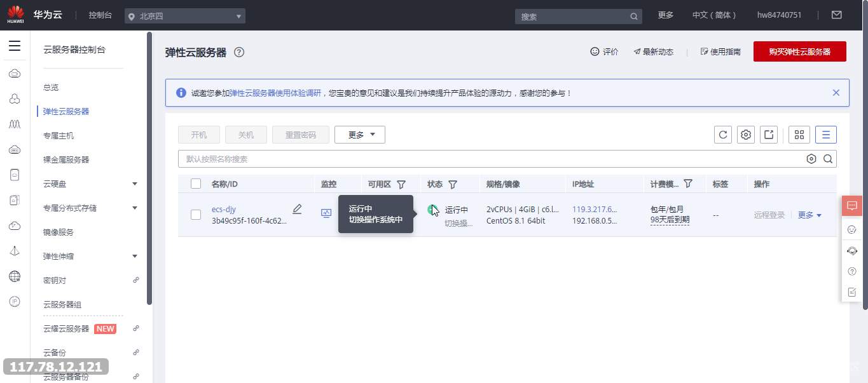The width and height of the screenshot is (868, 383).
Task: Open 裸金属服务器 in sidebar
Action: [66, 159]
